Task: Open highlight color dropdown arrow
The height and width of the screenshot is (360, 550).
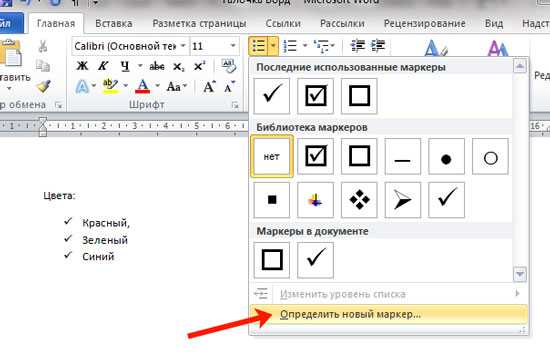Action: [x=125, y=85]
